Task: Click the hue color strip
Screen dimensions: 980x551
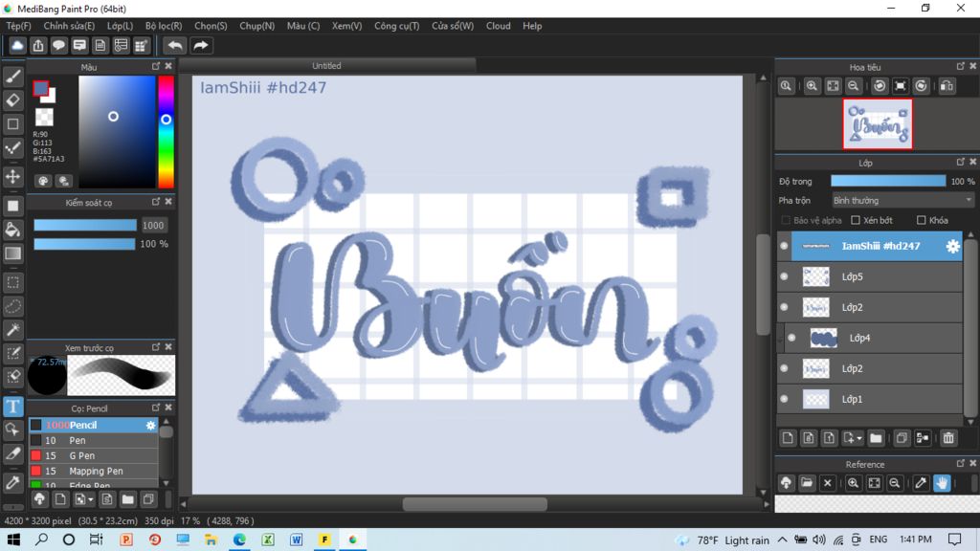Action: tap(166, 132)
